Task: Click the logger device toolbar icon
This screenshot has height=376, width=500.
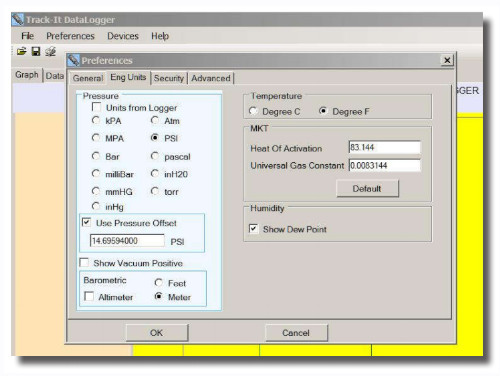Action: [50, 51]
